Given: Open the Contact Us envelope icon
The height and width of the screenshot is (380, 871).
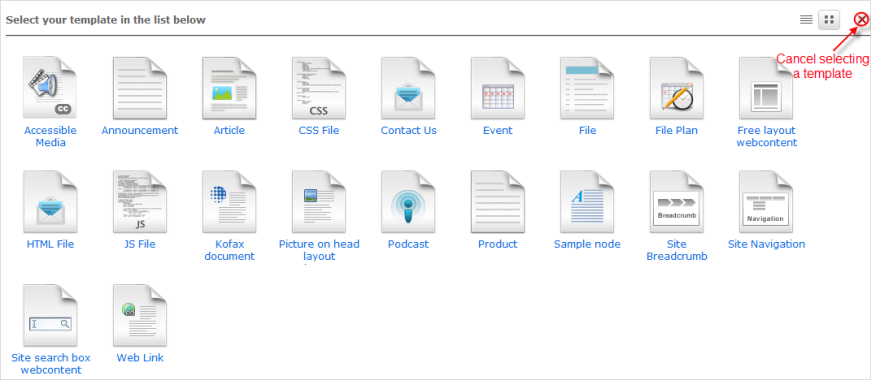Looking at the screenshot, I should point(408,88).
